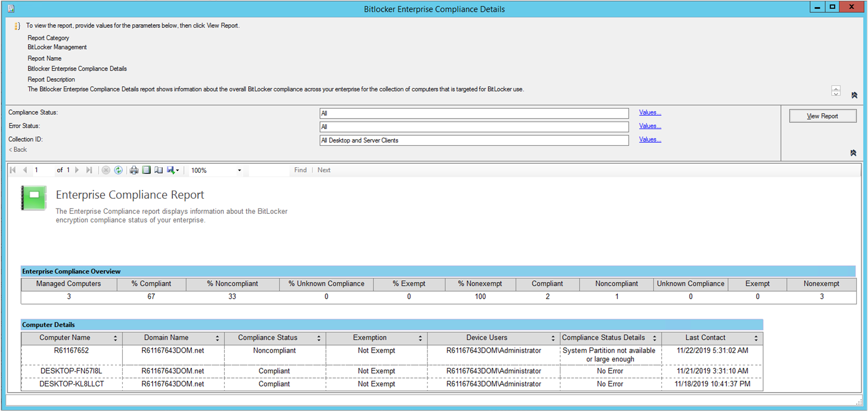Sort by Compliance Status column arrows
868x411 pixels.
tap(319, 338)
